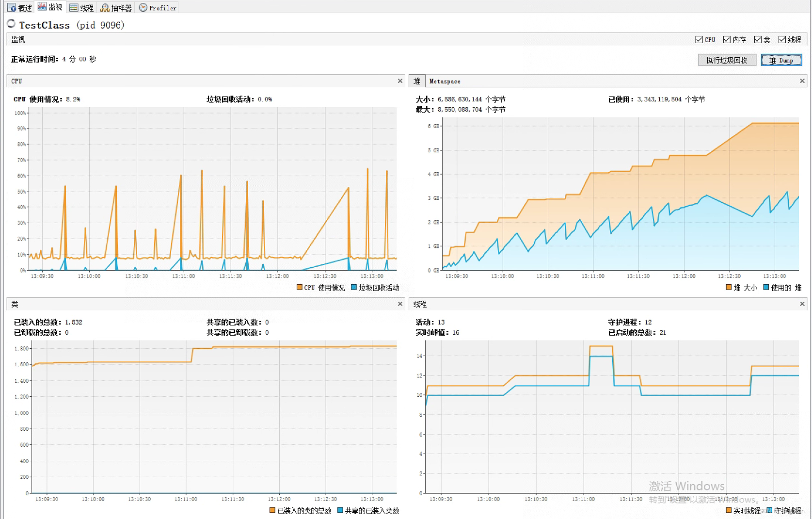The image size is (812, 519).
Task: Select the 监视 monitor tab
Action: (x=50, y=7)
